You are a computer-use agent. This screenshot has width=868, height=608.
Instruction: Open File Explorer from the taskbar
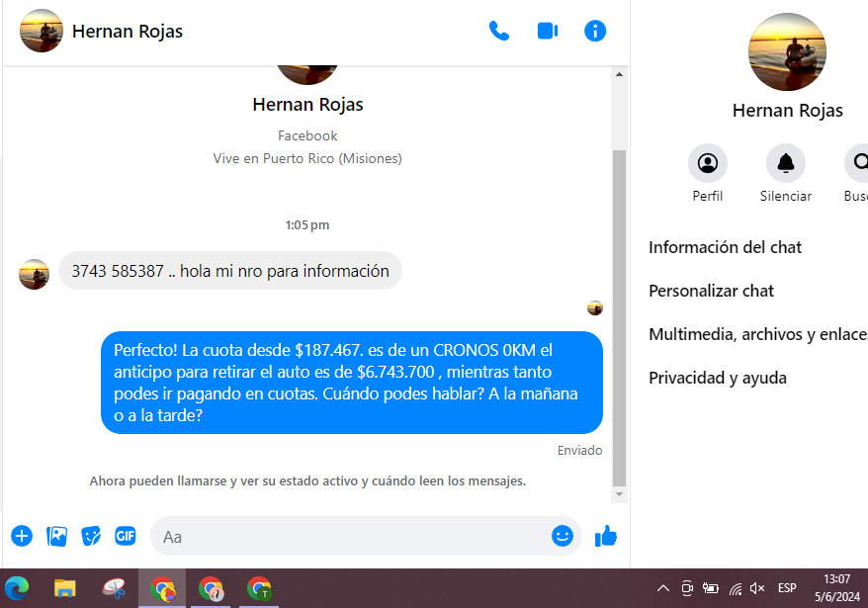(x=65, y=588)
